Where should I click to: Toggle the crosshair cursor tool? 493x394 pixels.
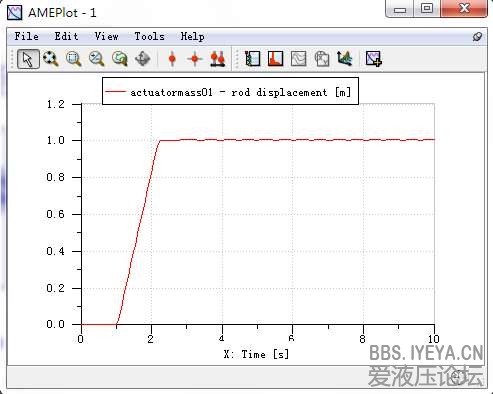[195, 59]
